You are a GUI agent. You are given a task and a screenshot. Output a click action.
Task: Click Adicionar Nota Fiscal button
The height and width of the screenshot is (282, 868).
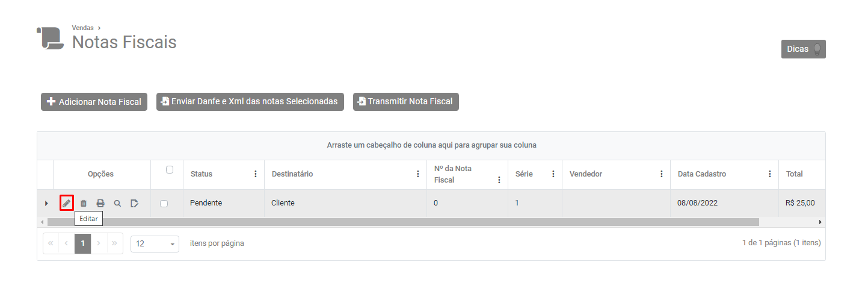94,102
